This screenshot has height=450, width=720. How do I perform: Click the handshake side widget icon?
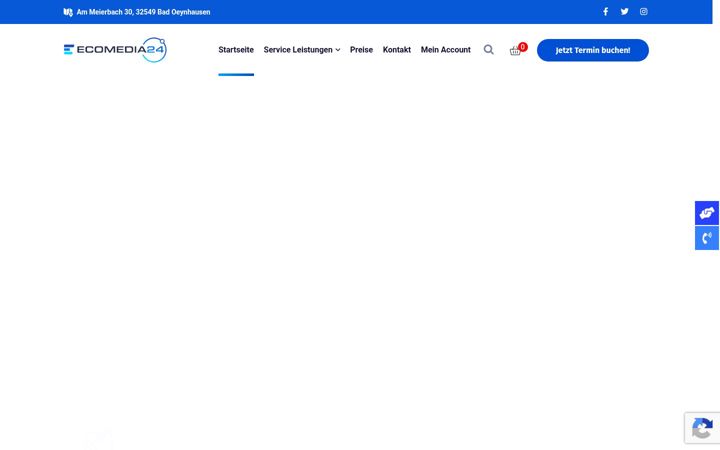coord(707,213)
